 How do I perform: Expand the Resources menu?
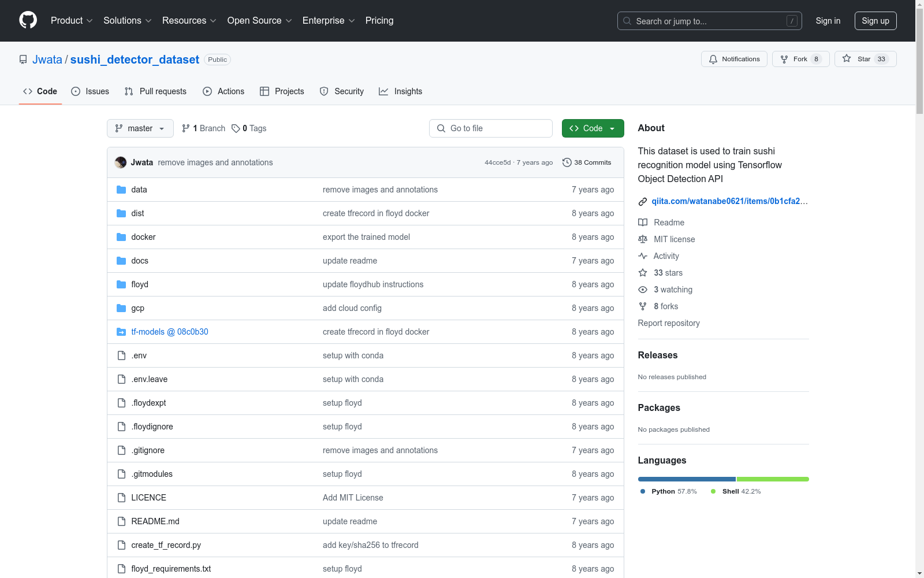[189, 21]
